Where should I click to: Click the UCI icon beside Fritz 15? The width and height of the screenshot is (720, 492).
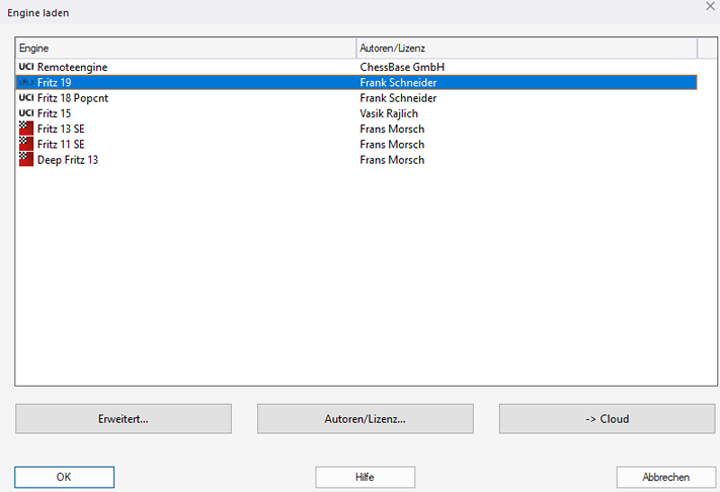[x=26, y=114]
